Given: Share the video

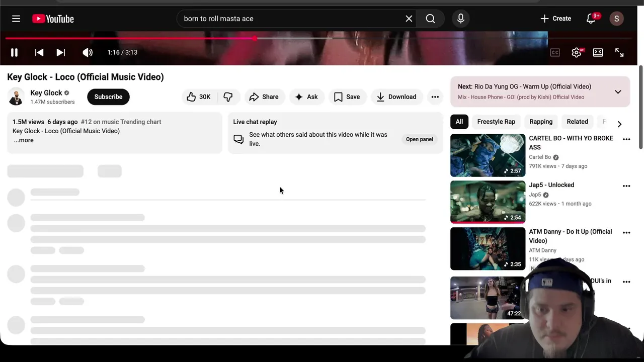Looking at the screenshot, I should point(264,97).
